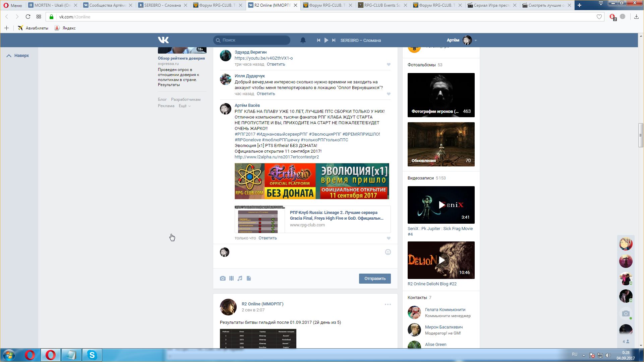This screenshot has width=644, height=362.
Task: Click the volume speaker icon in system tray
Action: tap(608, 355)
